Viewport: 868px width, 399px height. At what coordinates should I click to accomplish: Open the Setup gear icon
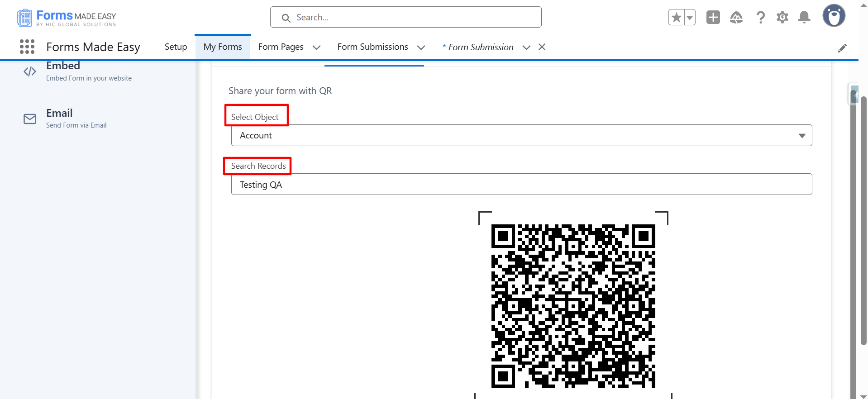[x=782, y=18]
